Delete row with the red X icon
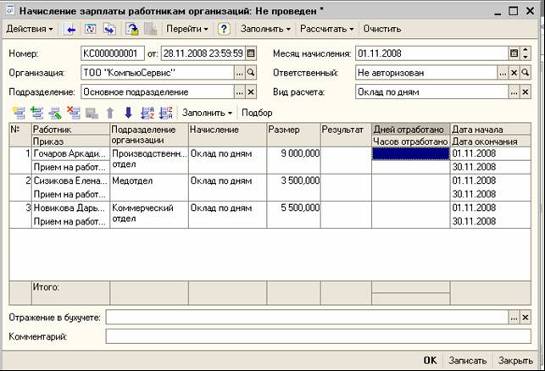 (x=74, y=113)
